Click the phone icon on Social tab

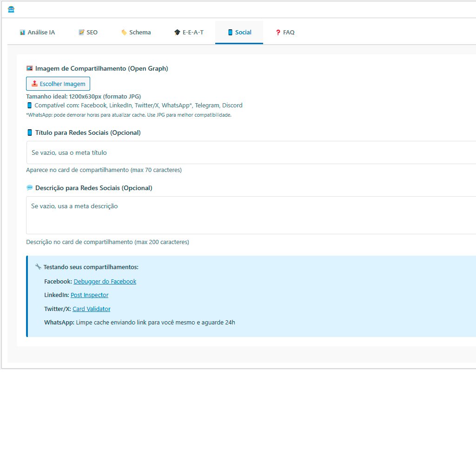pyautogui.click(x=230, y=33)
